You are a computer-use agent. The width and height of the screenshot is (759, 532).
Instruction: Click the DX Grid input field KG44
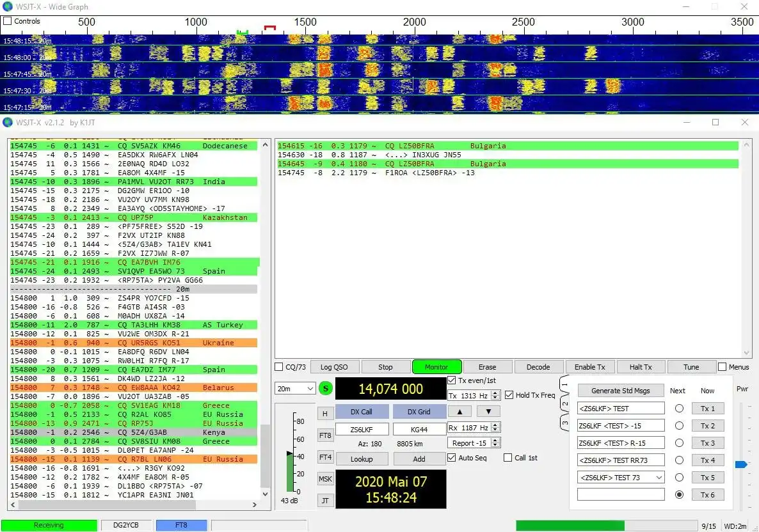click(x=419, y=429)
